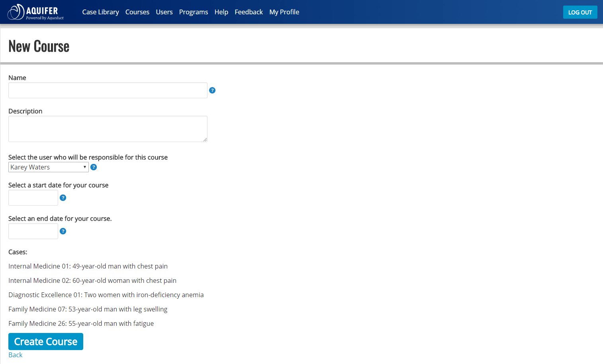The image size is (603, 364).
Task: Focus the end date input field
Action: [x=33, y=231]
